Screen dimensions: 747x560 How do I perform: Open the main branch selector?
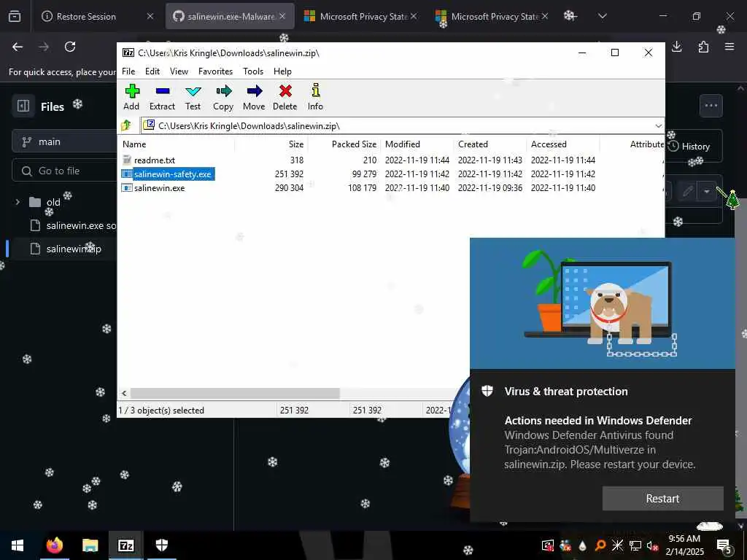tap(64, 141)
